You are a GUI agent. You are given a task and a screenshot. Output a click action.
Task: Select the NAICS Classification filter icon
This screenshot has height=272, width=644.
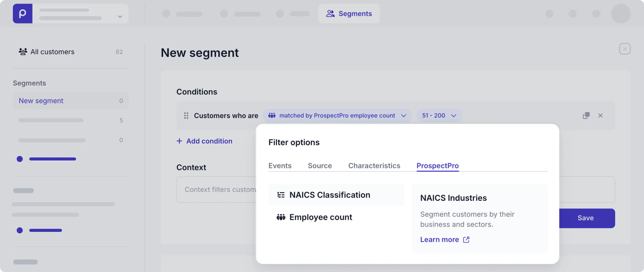click(x=281, y=195)
